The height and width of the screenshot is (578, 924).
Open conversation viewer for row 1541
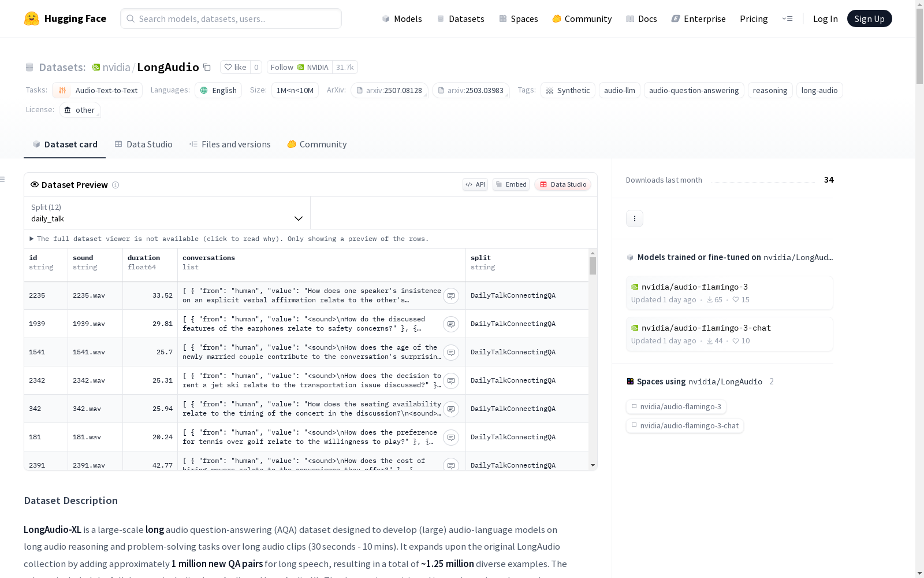[451, 353]
